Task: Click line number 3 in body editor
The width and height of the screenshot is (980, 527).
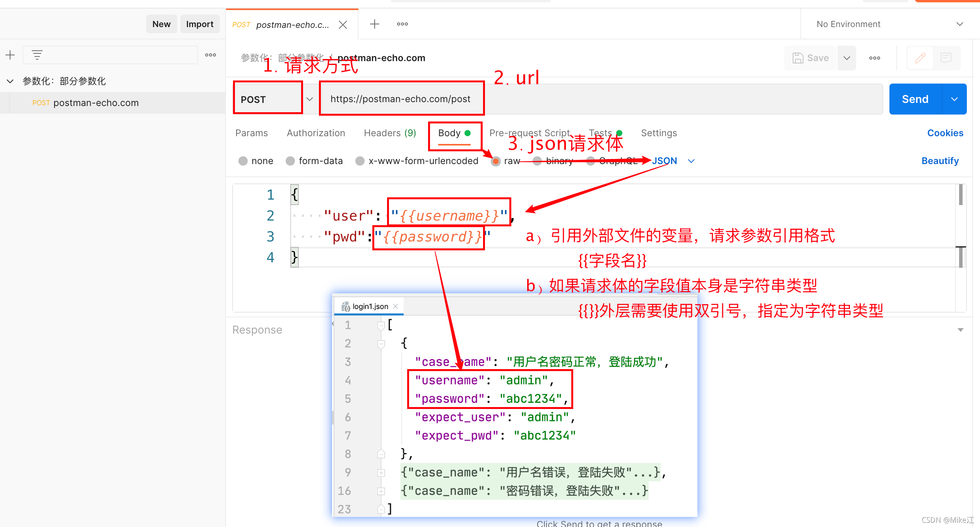Action: pyautogui.click(x=270, y=236)
